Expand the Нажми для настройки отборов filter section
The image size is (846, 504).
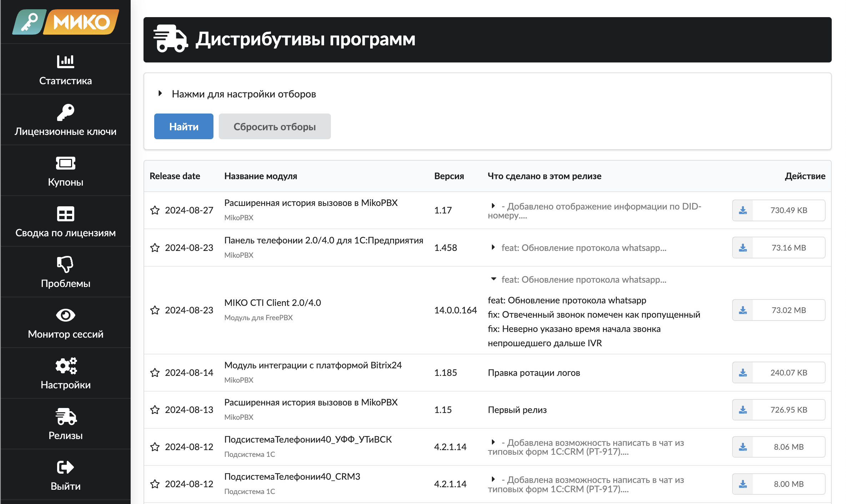pos(237,94)
